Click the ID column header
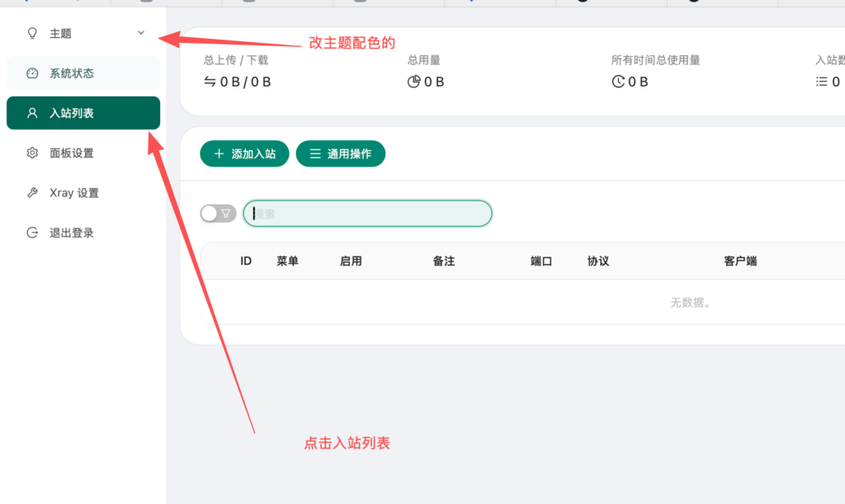 click(246, 261)
